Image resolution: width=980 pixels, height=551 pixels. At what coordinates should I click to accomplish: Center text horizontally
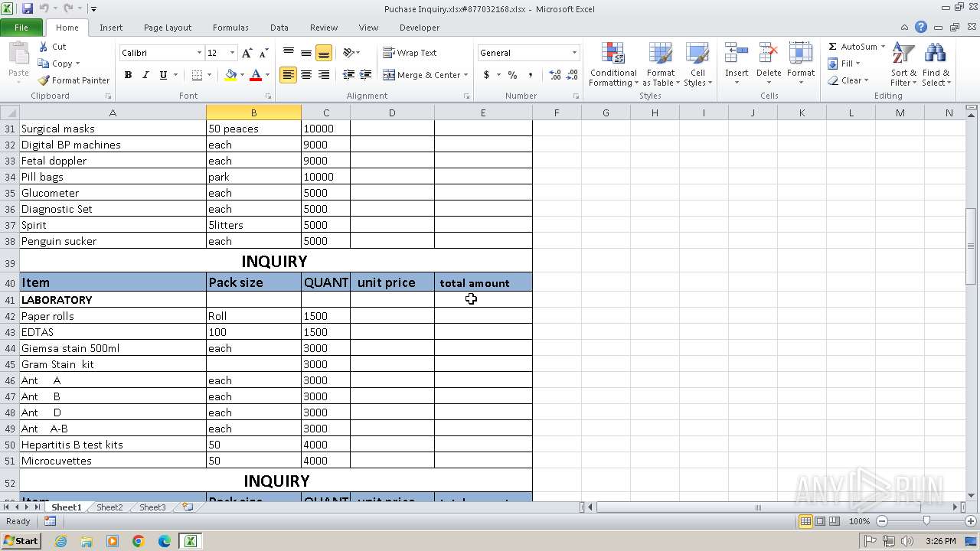pos(306,75)
